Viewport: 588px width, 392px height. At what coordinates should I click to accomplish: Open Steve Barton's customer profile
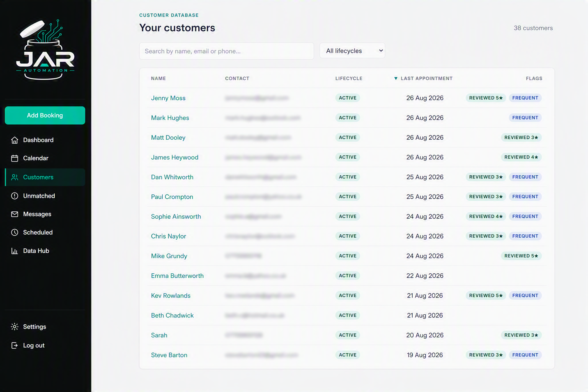click(x=169, y=355)
